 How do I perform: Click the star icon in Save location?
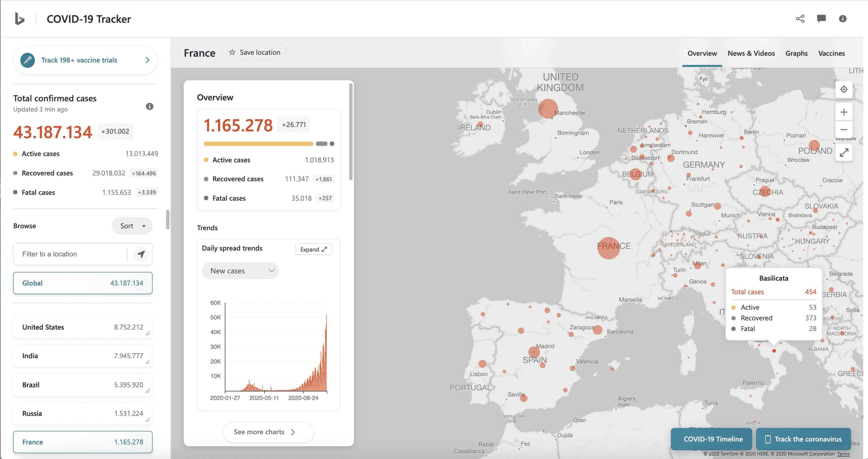(232, 52)
